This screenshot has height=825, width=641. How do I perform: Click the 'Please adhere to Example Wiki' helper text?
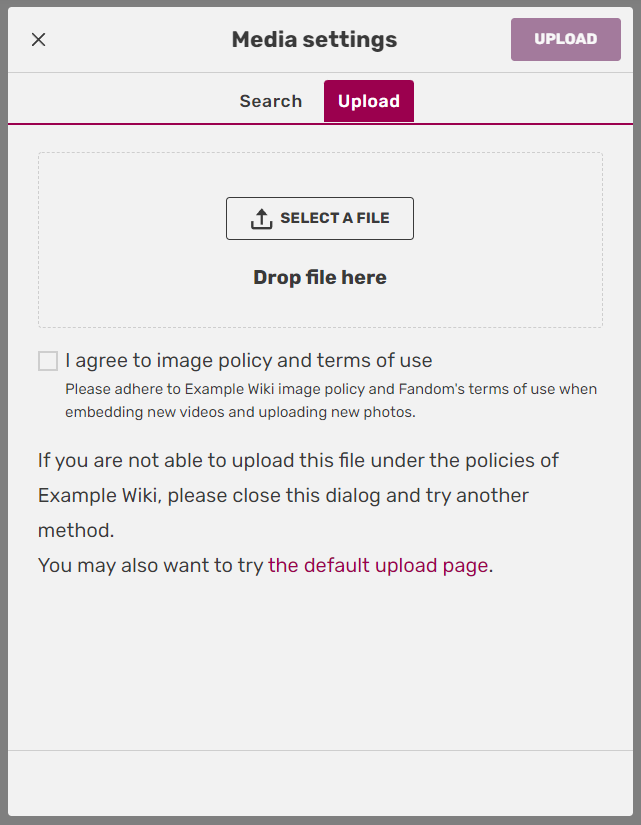click(330, 400)
